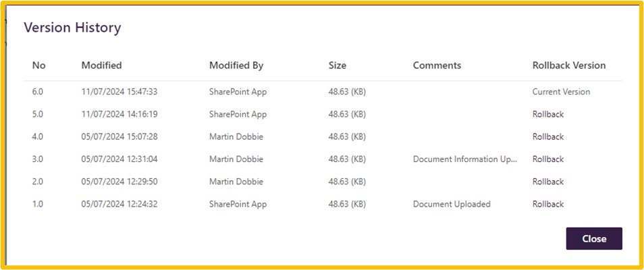Screen dimensions: 644x270
Task: Click the 05/07/2024 12:24:32 timestamp
Action: (119, 204)
